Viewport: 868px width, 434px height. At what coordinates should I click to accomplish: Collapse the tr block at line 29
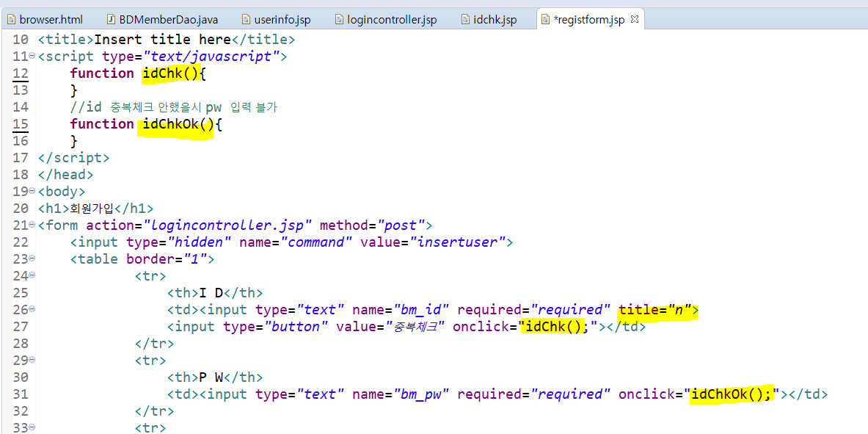pos(32,361)
